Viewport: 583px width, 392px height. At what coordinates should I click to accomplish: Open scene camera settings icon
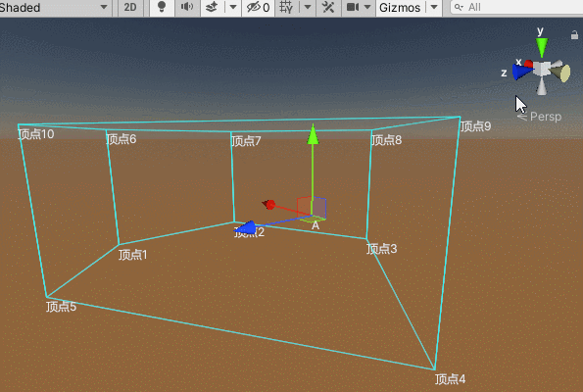click(353, 7)
